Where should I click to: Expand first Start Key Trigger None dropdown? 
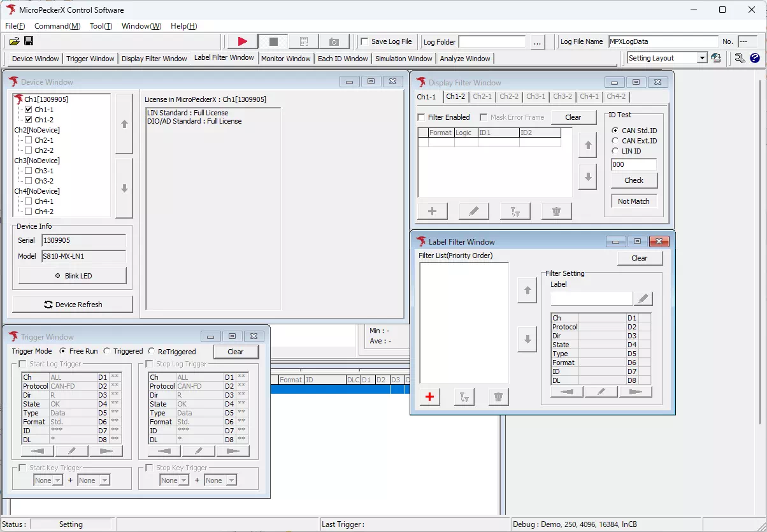click(x=57, y=480)
